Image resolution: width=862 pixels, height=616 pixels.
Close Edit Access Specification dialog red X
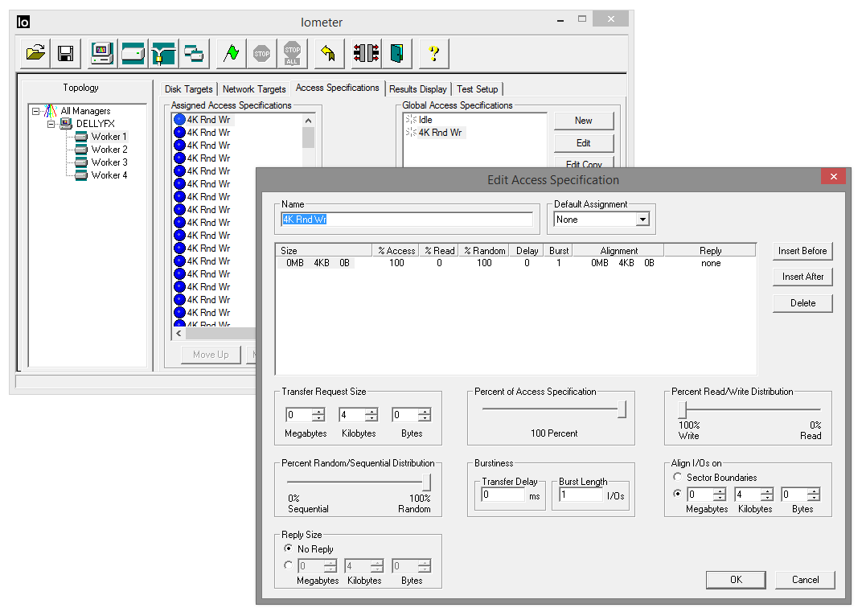point(833,177)
